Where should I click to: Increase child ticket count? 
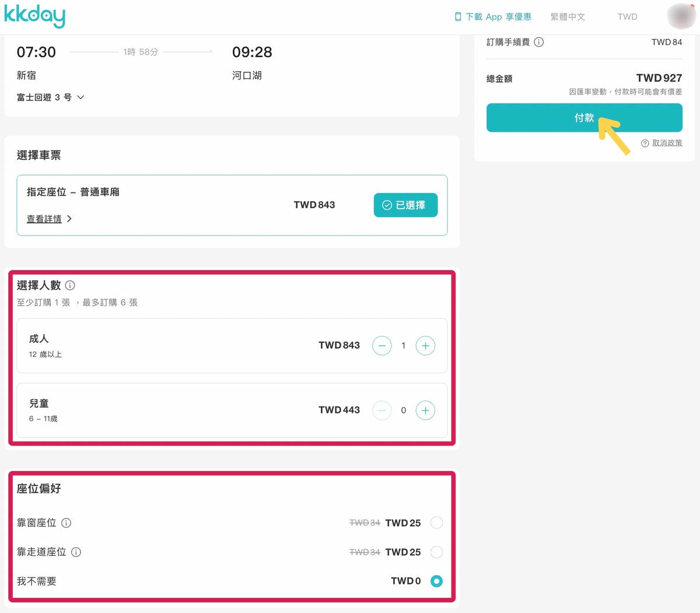coord(425,410)
